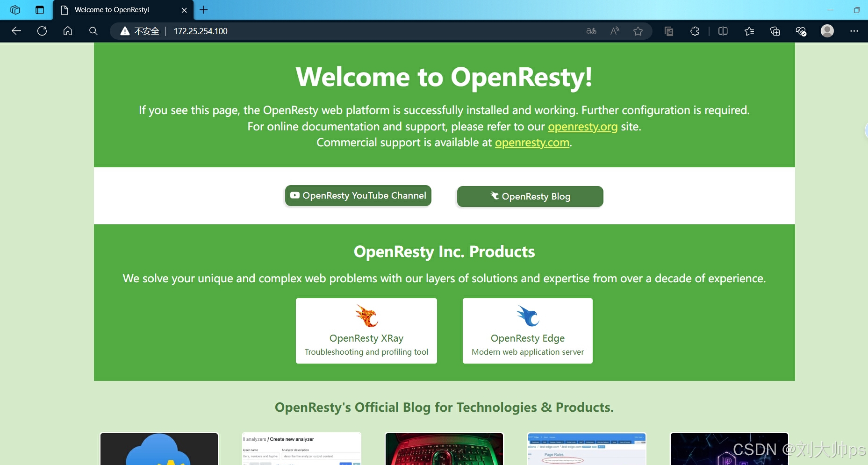Open the OpenResty Blog button
The width and height of the screenshot is (868, 465).
(530, 196)
